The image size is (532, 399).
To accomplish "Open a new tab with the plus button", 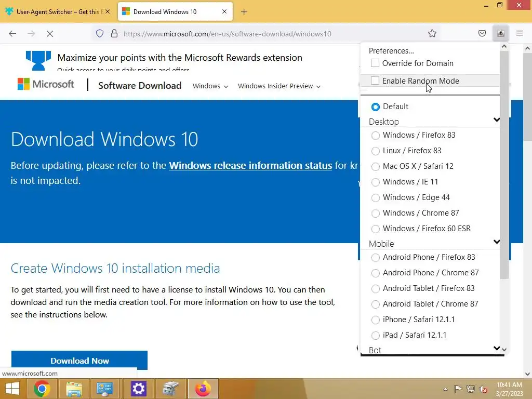I will click(244, 12).
